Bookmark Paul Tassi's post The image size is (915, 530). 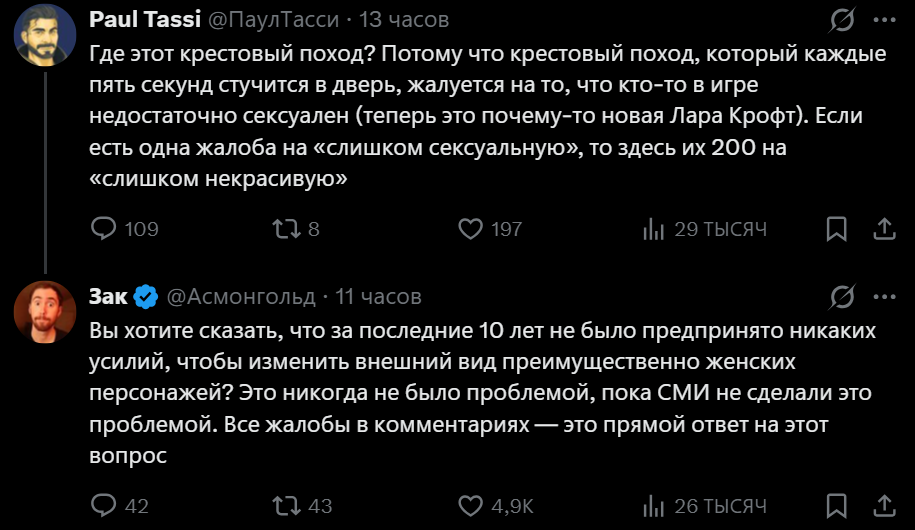tap(837, 229)
